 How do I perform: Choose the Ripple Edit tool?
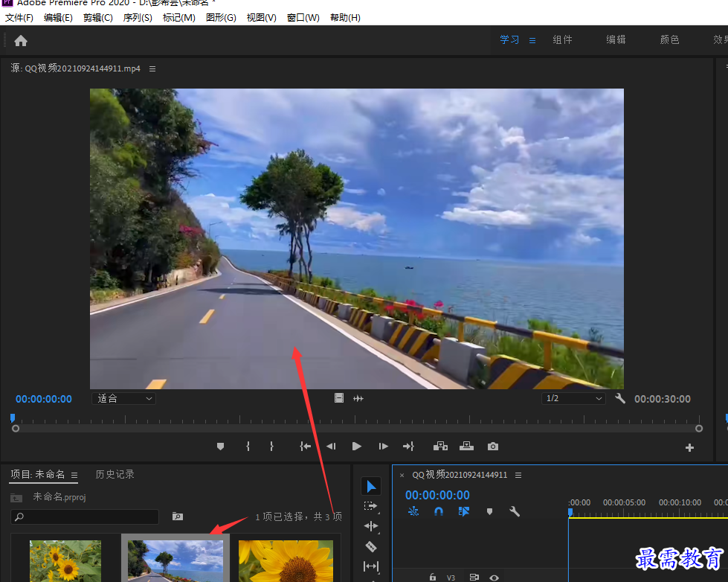pyautogui.click(x=370, y=526)
